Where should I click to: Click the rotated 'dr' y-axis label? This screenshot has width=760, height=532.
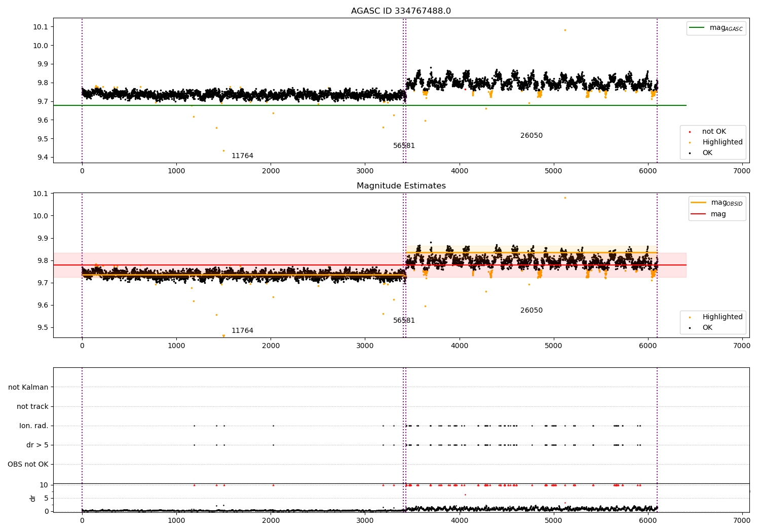point(33,499)
